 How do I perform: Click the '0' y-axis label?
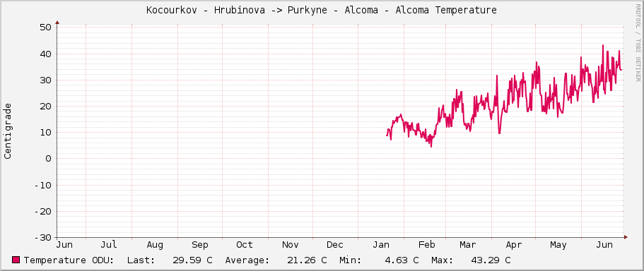(48, 159)
